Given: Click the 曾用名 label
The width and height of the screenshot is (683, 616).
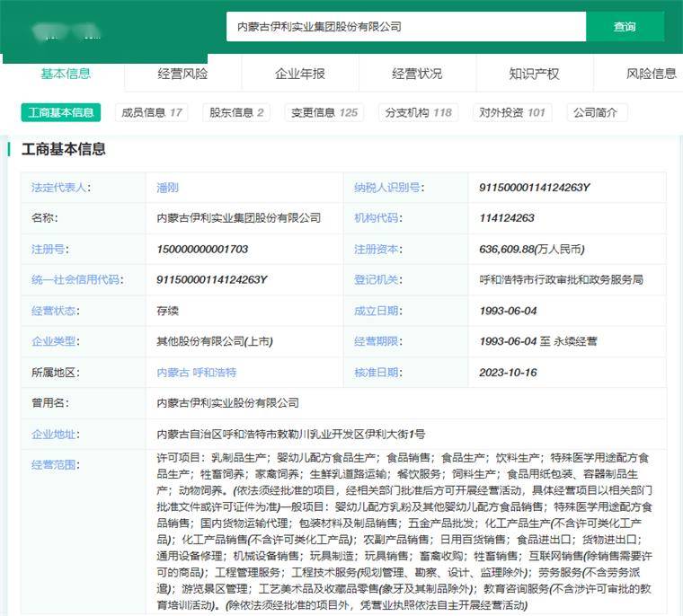Looking at the screenshot, I should pyautogui.click(x=49, y=403).
